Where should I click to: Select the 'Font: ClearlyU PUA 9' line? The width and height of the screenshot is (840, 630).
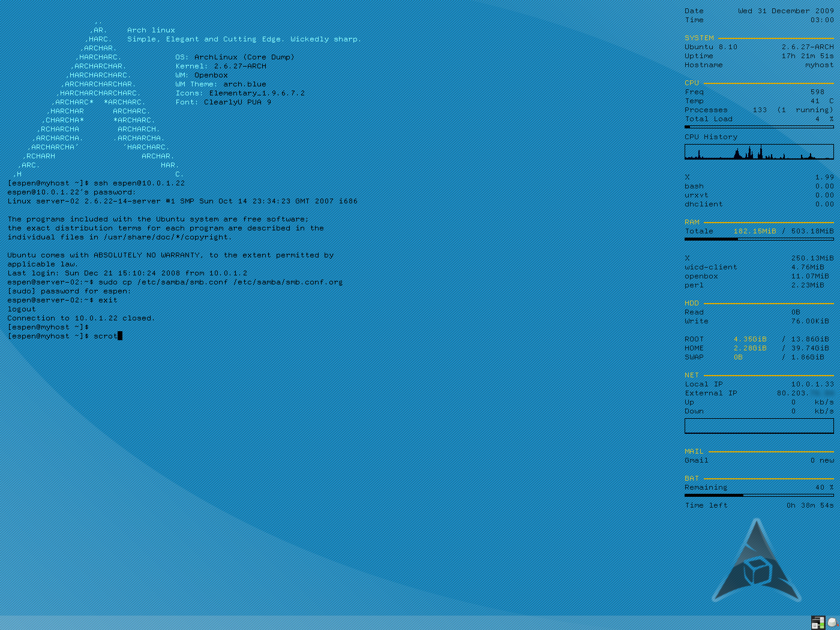(x=223, y=102)
